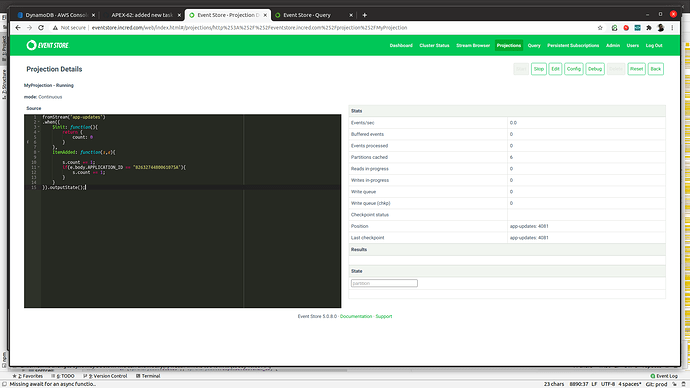Open a new browser tab with plus icon
Viewport: 690px width, 388px height.
click(364, 15)
